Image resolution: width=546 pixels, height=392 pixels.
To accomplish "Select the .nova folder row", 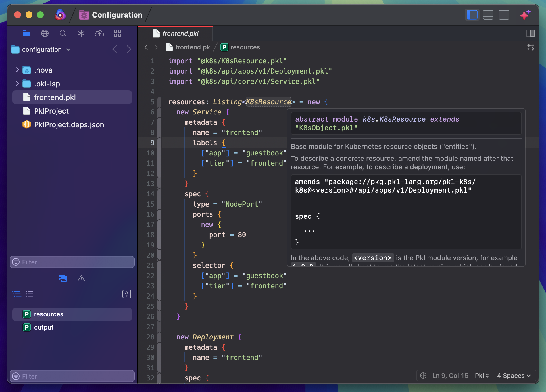I will (x=72, y=70).
